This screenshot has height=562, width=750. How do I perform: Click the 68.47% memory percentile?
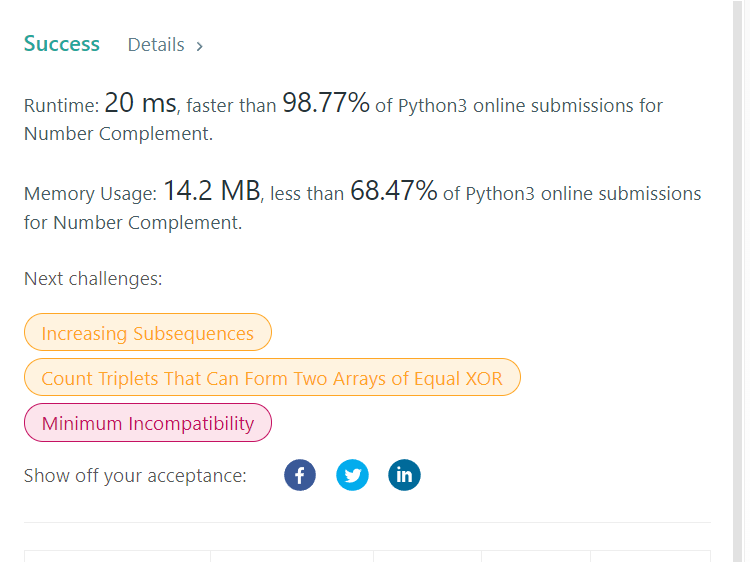[x=393, y=191]
